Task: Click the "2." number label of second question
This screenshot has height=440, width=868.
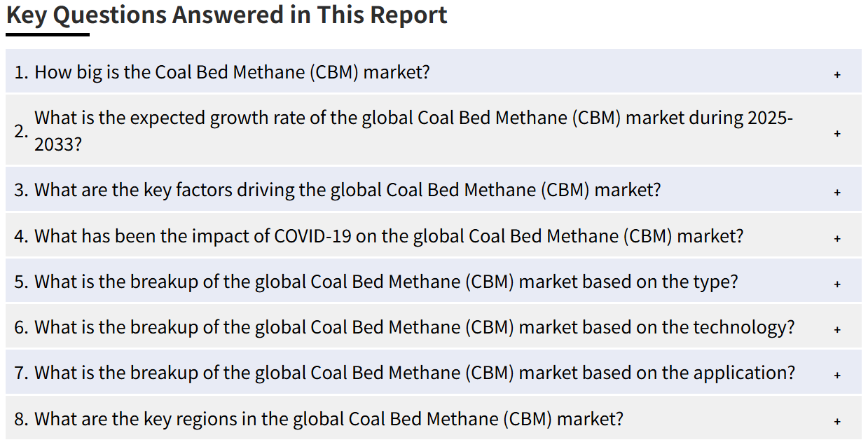Action: point(21,132)
